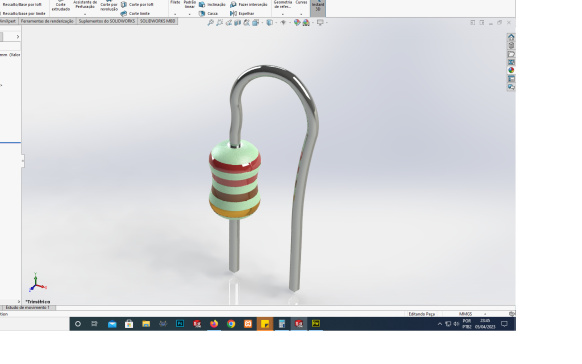Open the File Explorer task pane icon
The height and width of the screenshot is (364, 582).
tap(511, 54)
